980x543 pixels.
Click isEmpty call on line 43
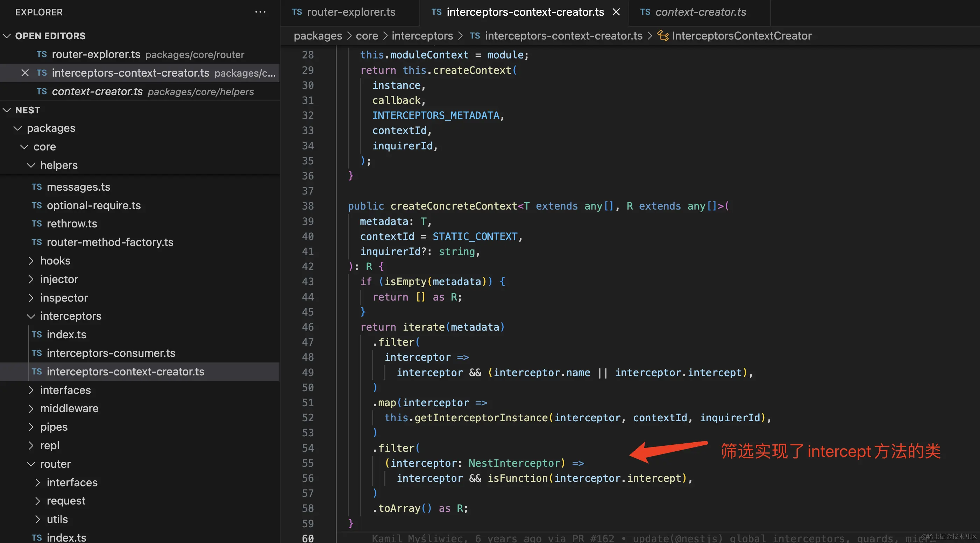tap(406, 282)
